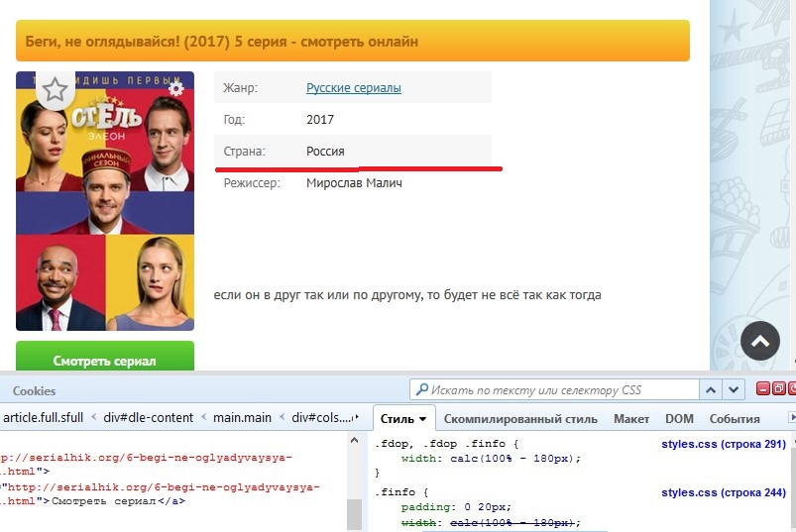Click the HTML panel scrollbar up arrow
The image size is (796, 532).
click(354, 440)
